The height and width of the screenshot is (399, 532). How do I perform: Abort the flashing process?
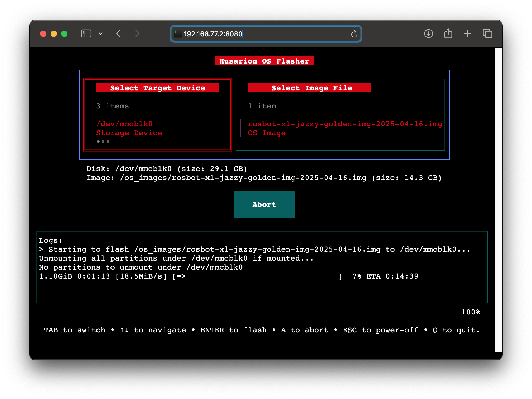click(264, 204)
